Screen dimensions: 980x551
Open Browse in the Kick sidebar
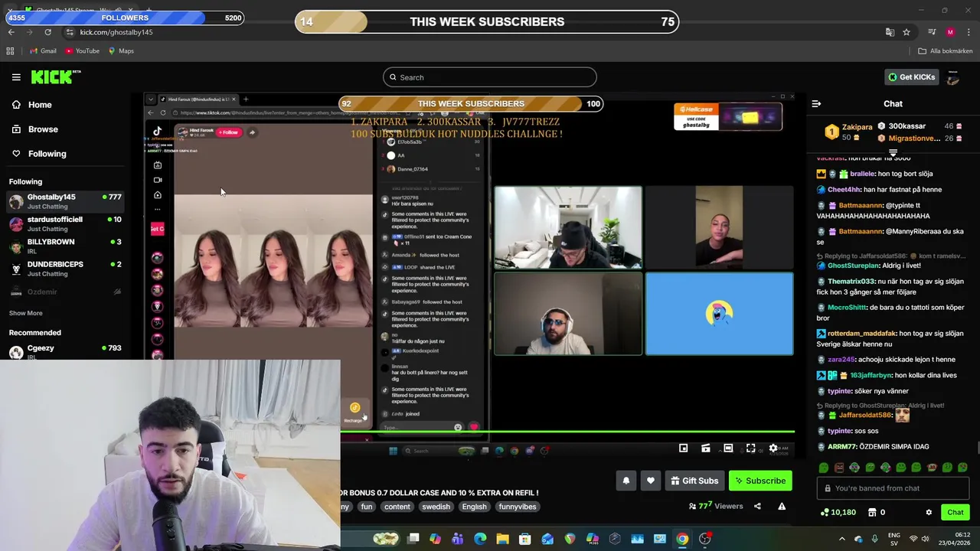[x=34, y=129]
